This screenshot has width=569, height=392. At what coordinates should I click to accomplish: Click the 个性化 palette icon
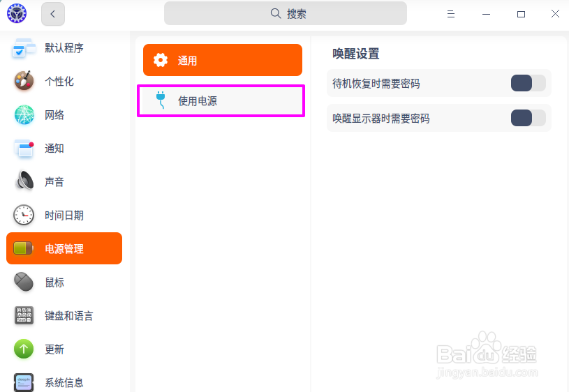tap(24, 81)
